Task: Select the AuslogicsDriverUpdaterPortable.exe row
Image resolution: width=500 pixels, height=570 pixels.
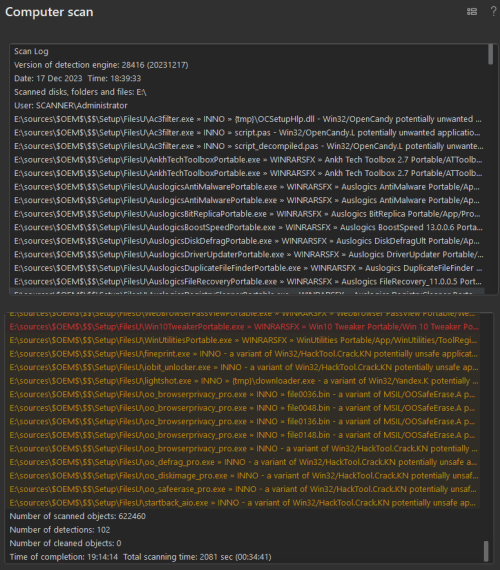Action: (249, 254)
